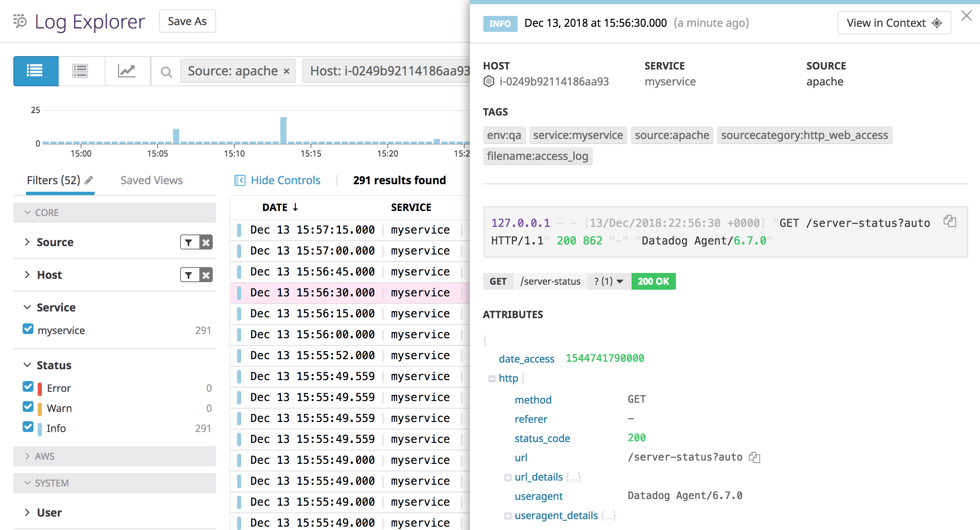Apply the filter icon on the Source facet
This screenshot has width=980, height=530.
188,242
